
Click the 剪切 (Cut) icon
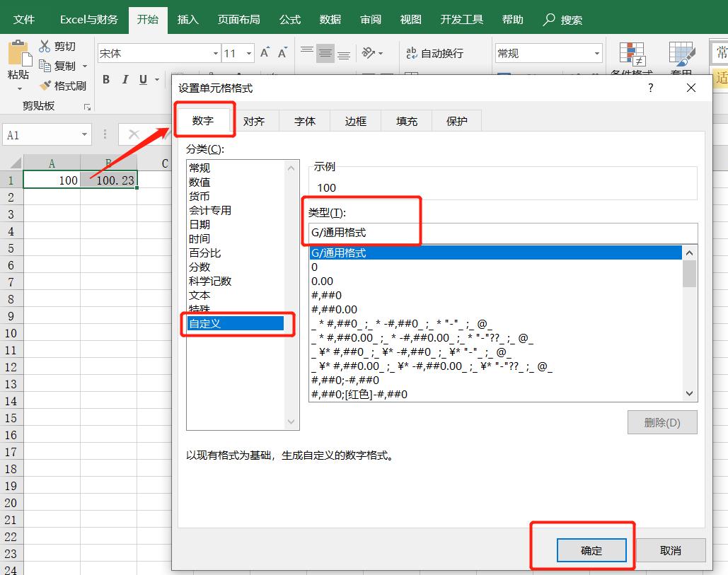[x=44, y=45]
